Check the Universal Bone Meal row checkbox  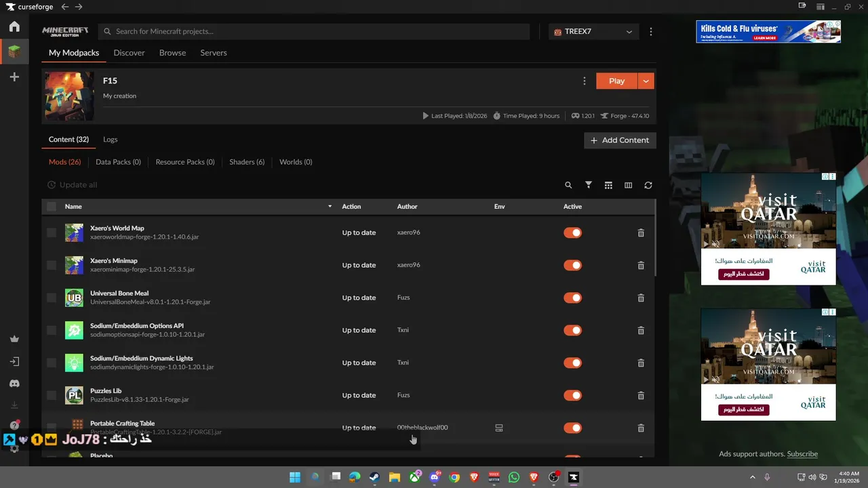[52, 298]
